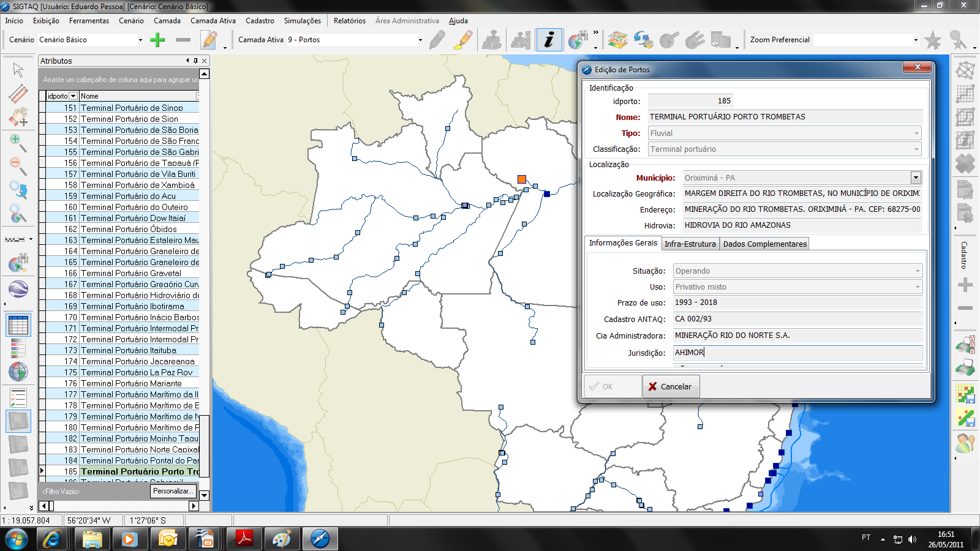Open the stacked map layers icon
Viewport: 980px width, 551px height.
click(x=617, y=40)
